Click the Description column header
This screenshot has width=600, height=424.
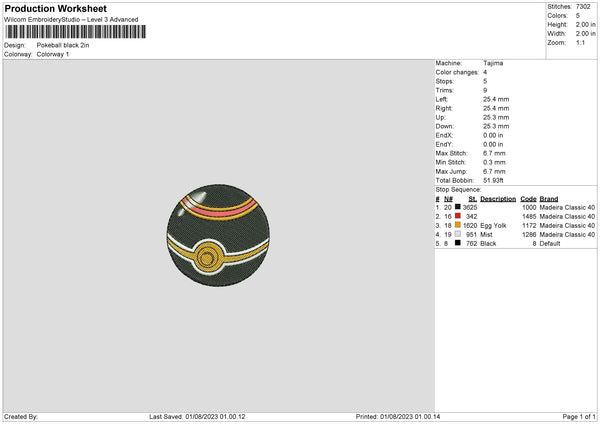coord(498,198)
